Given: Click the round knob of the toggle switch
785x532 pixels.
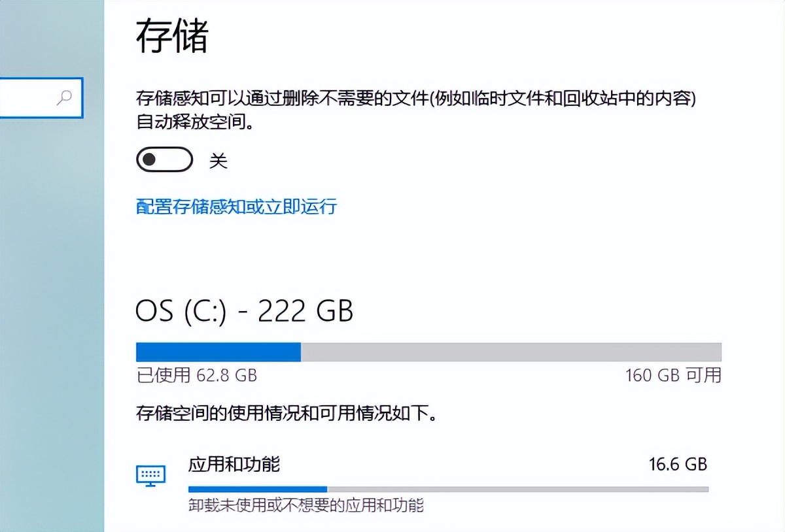Looking at the screenshot, I should 149,159.
